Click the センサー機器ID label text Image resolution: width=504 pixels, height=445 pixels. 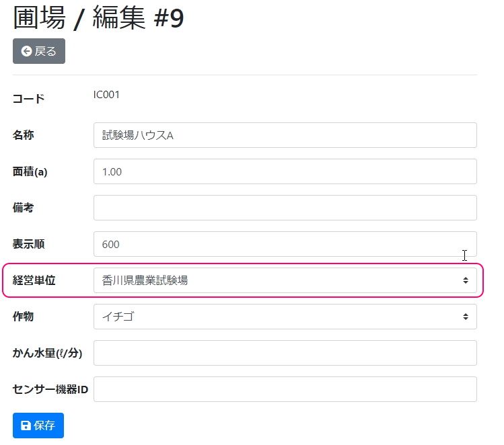click(50, 389)
